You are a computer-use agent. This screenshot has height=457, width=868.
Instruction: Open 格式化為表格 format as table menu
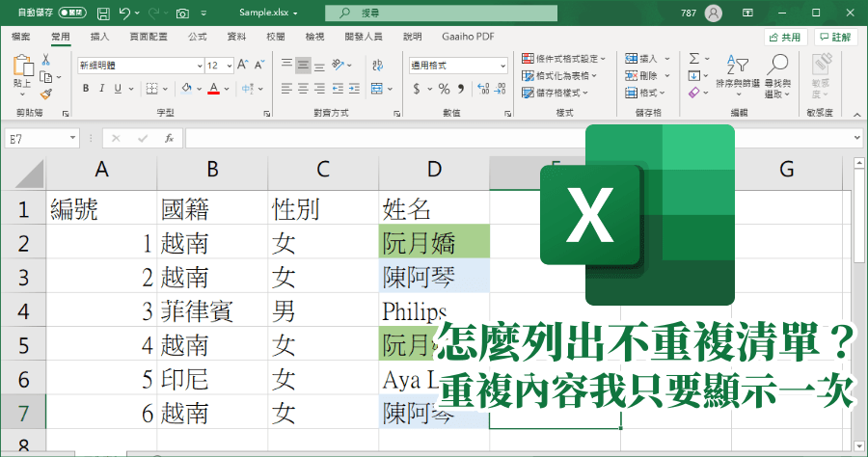click(559, 75)
